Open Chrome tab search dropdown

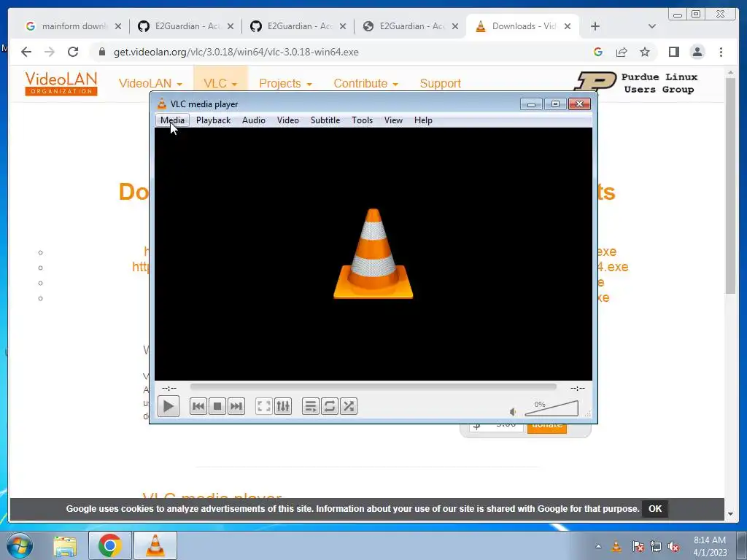(652, 26)
